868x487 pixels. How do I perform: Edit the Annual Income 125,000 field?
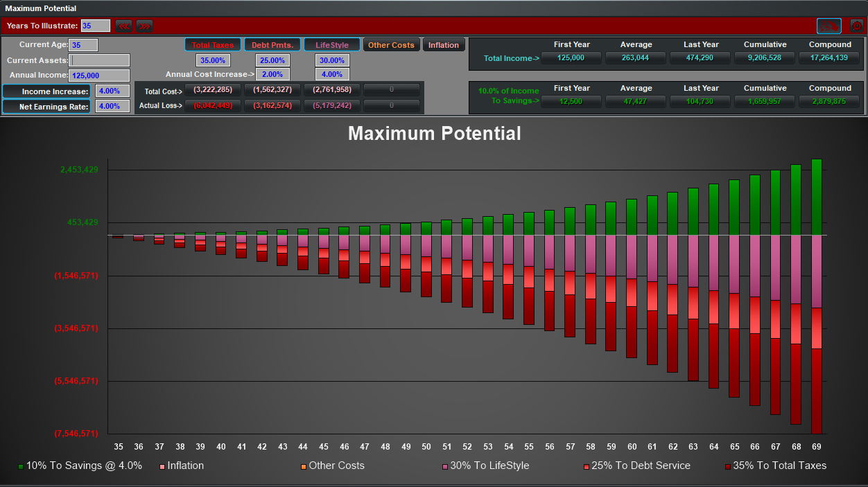(99, 76)
